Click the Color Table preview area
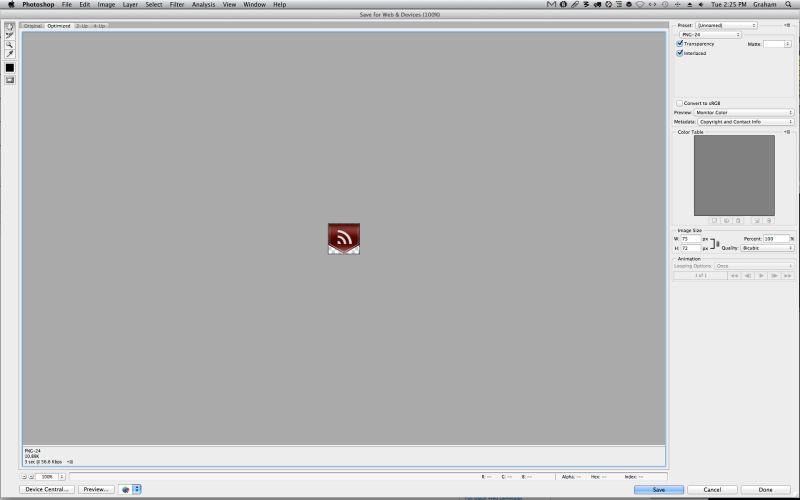 click(734, 175)
